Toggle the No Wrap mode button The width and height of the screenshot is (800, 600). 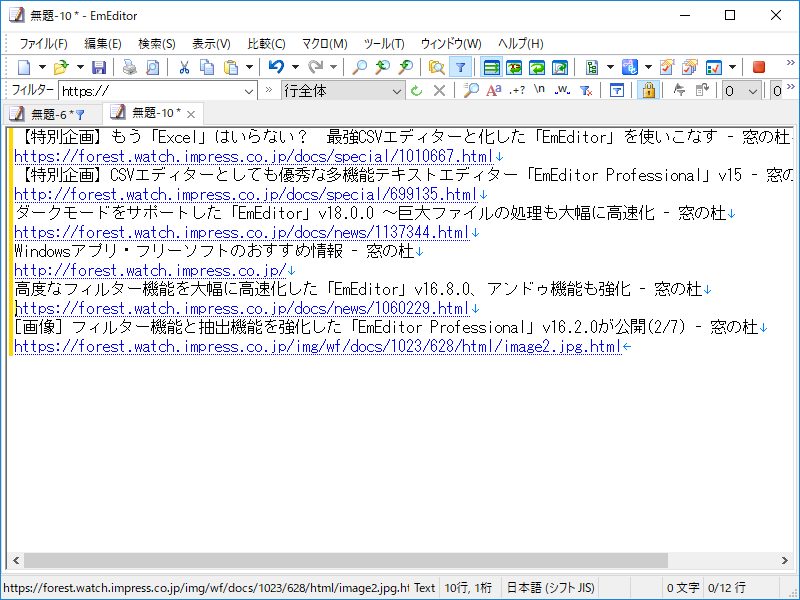[491, 67]
